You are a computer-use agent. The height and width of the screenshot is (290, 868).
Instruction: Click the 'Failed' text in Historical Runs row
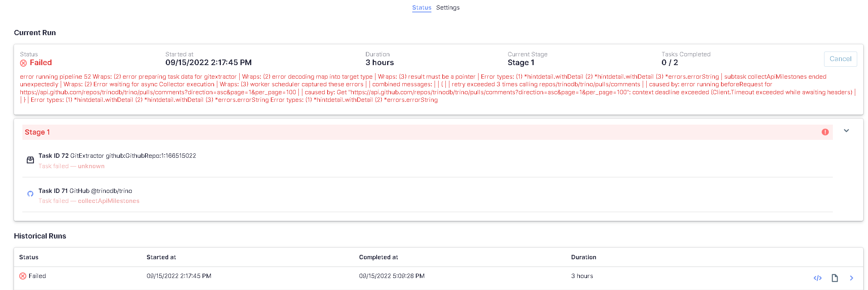(x=37, y=276)
